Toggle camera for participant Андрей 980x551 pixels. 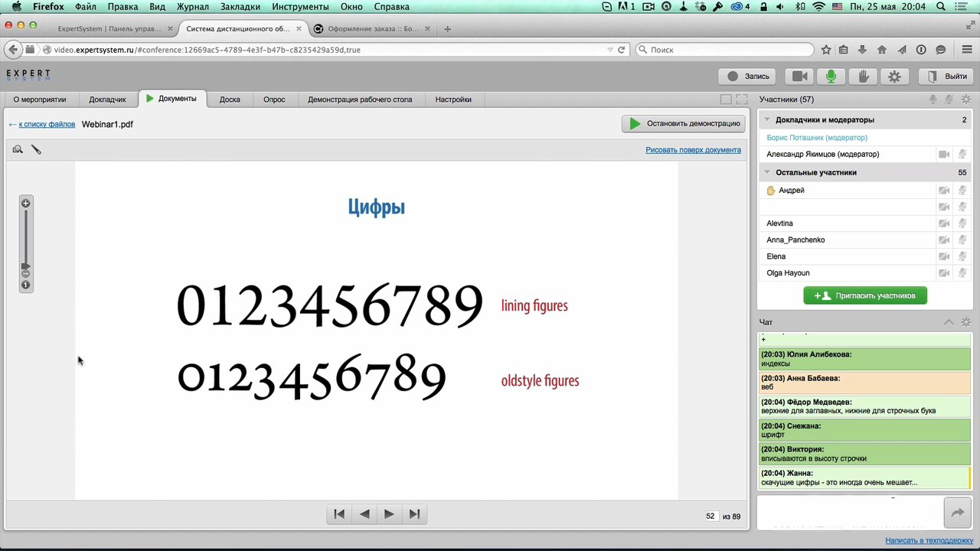click(x=944, y=191)
